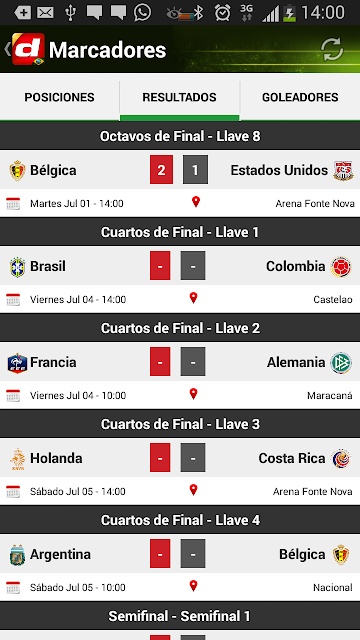
Task: Tap the Alemania team crest
Action: [341, 362]
